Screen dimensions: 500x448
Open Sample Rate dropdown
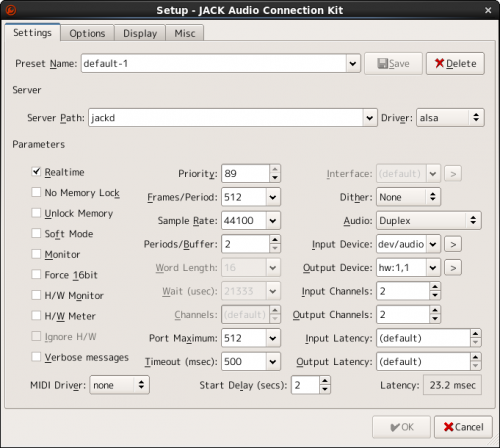tap(273, 221)
